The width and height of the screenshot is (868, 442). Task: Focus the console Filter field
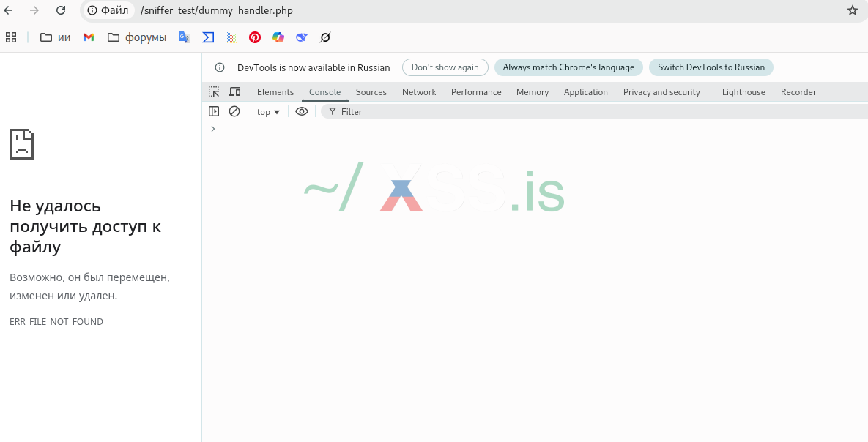595,112
